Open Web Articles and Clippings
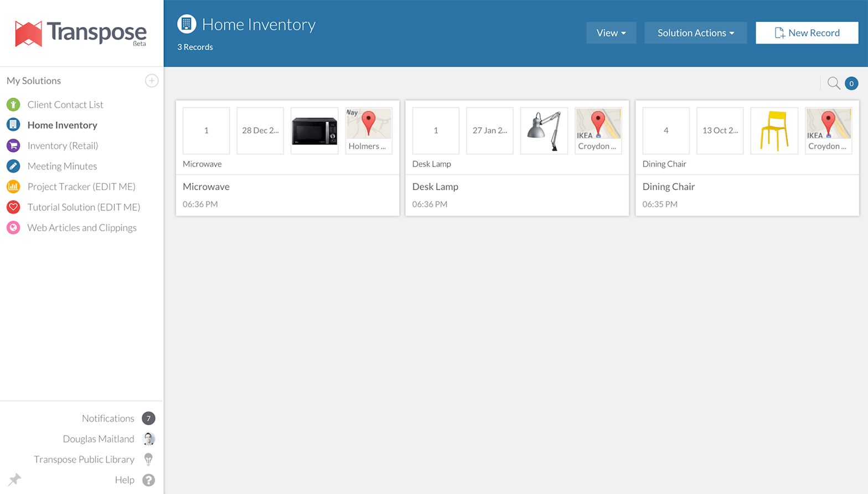This screenshot has height=494, width=868. coord(82,228)
